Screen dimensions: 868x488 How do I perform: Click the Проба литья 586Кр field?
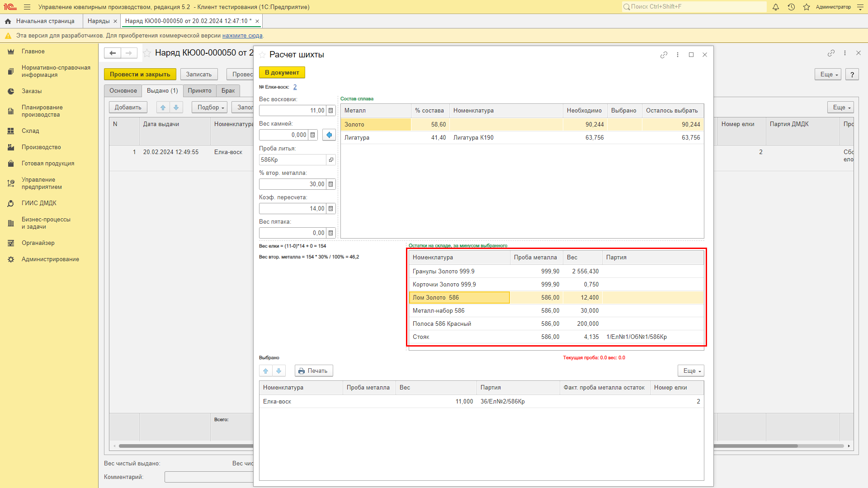pos(292,160)
